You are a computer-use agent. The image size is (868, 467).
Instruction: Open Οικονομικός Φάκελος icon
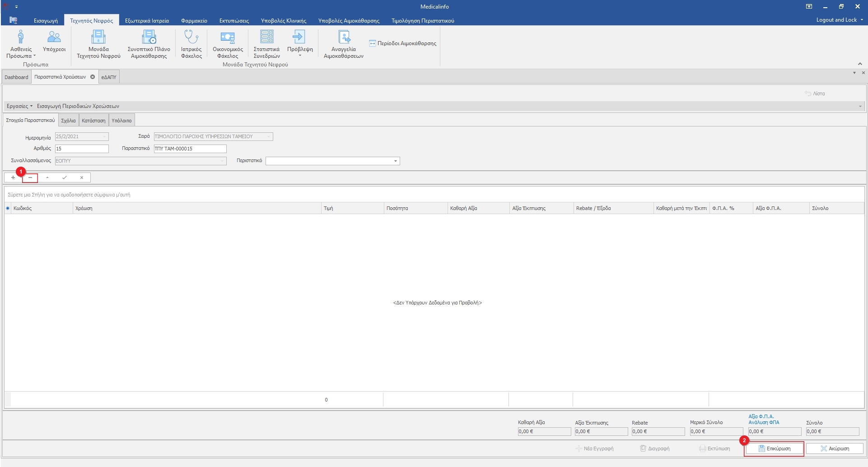click(228, 37)
